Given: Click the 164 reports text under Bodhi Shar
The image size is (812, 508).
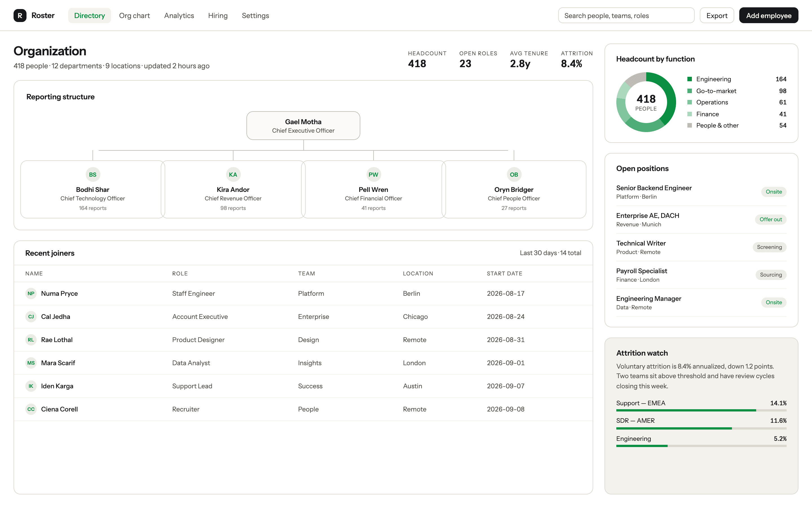Looking at the screenshot, I should 92,208.
